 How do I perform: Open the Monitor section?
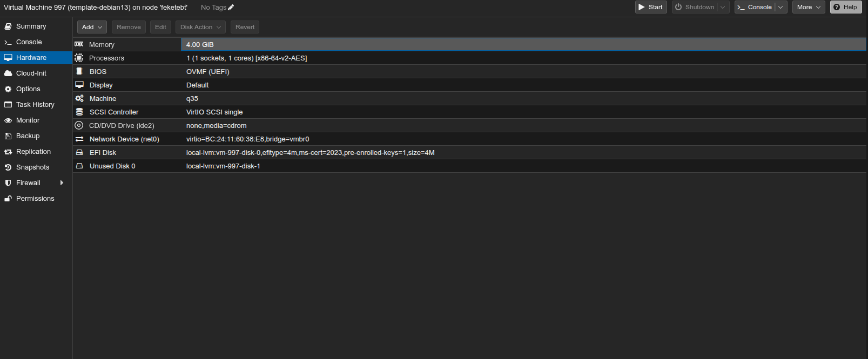coord(36,120)
